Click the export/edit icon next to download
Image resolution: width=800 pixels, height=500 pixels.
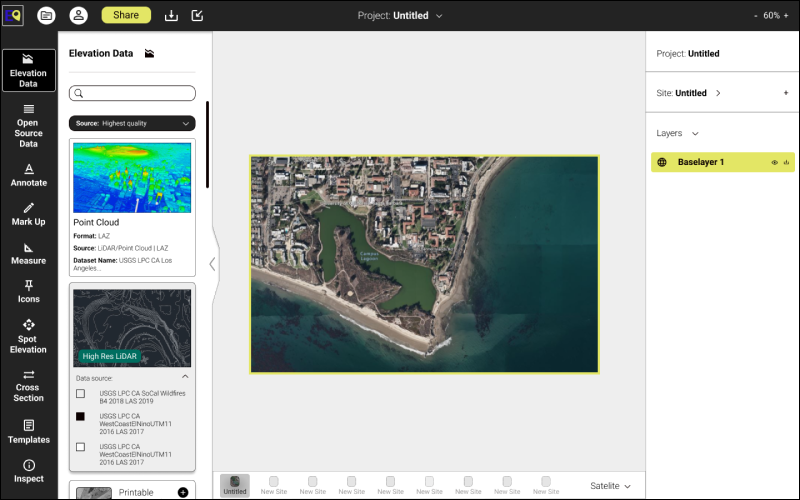(197, 15)
